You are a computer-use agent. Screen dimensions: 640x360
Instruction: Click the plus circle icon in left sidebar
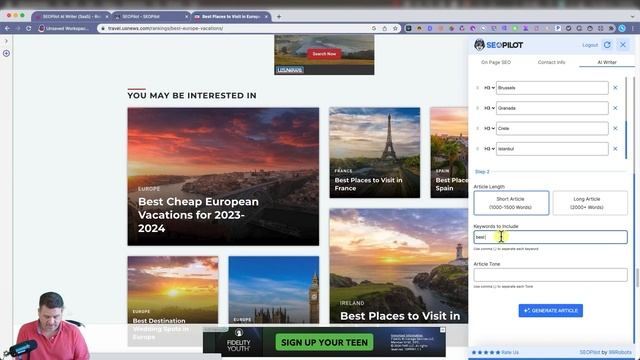(x=6, y=53)
